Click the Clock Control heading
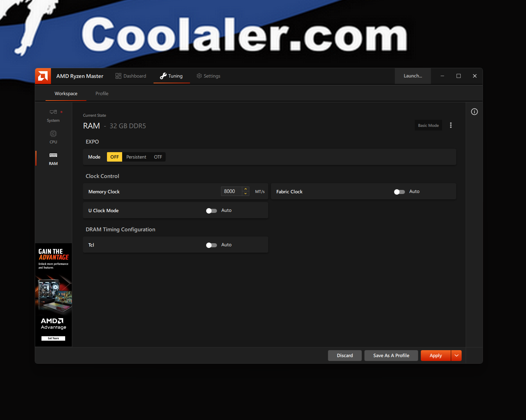Viewport: 526px width, 420px height. (x=102, y=176)
